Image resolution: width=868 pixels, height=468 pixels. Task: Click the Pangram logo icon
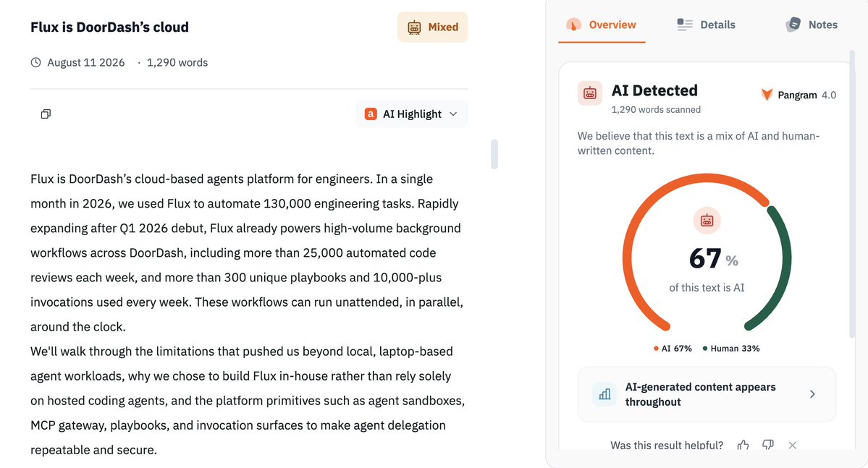(767, 95)
